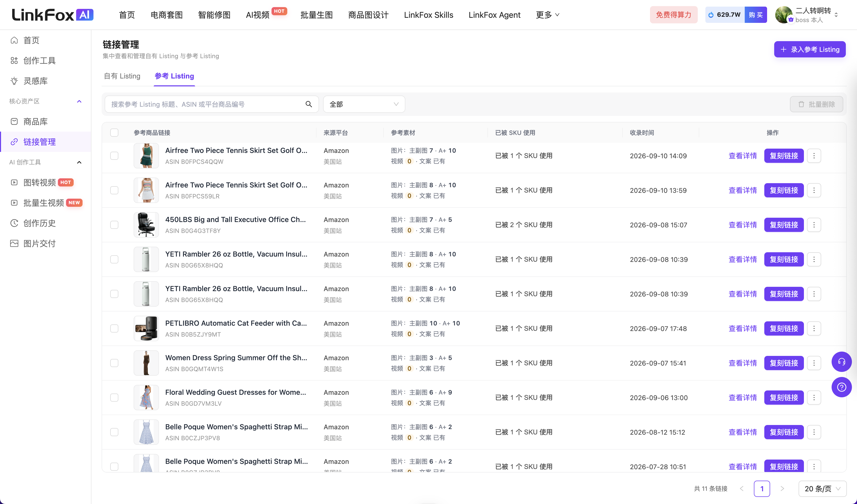Open the help question mark button
Image resolution: width=857 pixels, height=504 pixels.
click(x=841, y=387)
